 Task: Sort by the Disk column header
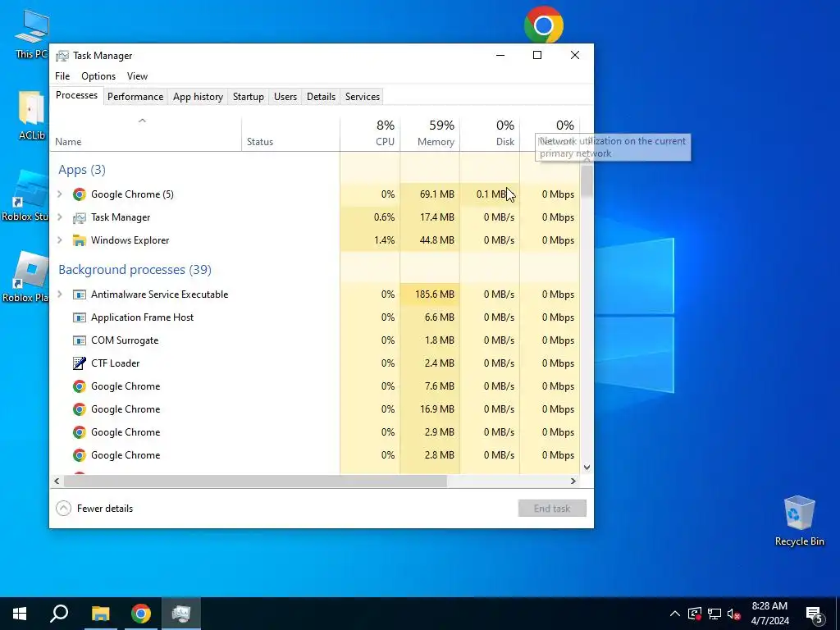click(x=490, y=134)
